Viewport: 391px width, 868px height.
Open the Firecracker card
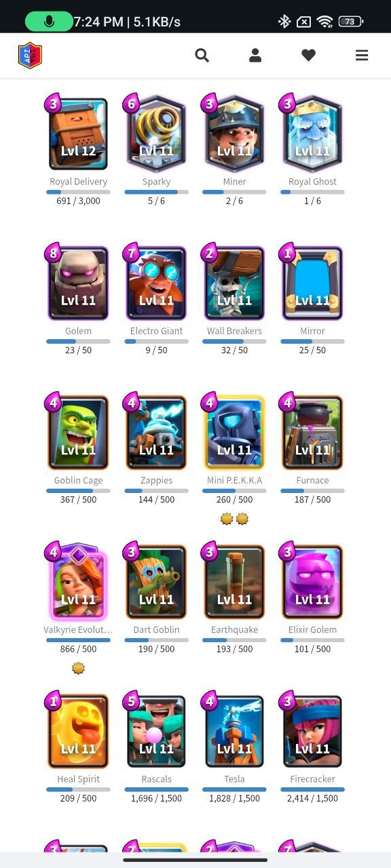tap(312, 731)
